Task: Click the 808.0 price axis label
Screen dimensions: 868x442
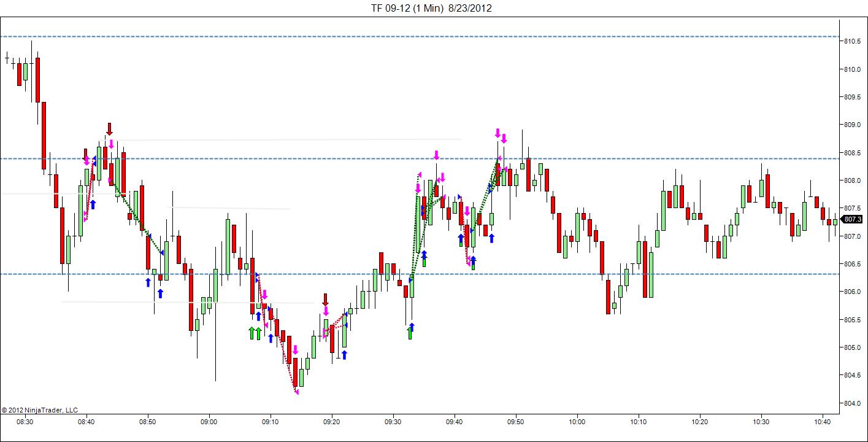Action: (x=852, y=180)
